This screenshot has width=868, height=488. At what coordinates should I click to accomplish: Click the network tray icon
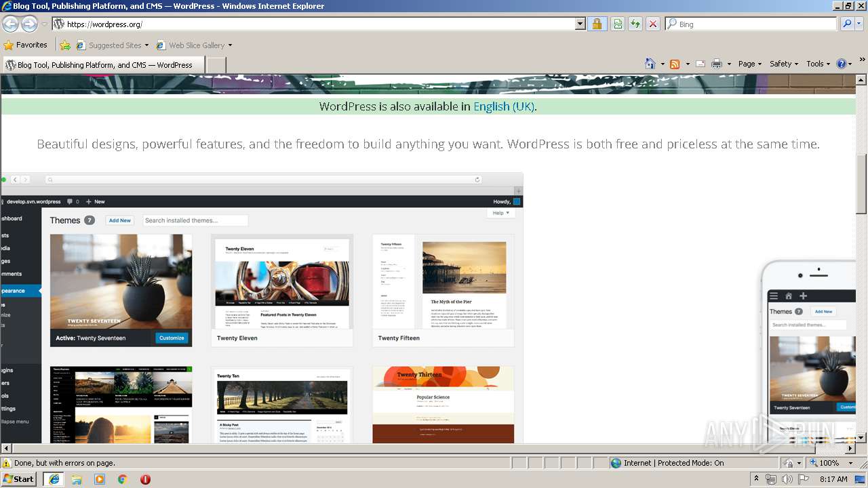(771, 479)
